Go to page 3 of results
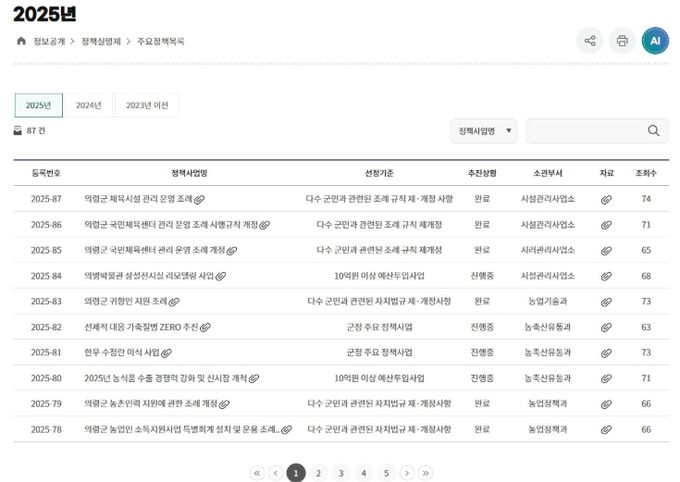680x482 pixels. click(x=341, y=473)
